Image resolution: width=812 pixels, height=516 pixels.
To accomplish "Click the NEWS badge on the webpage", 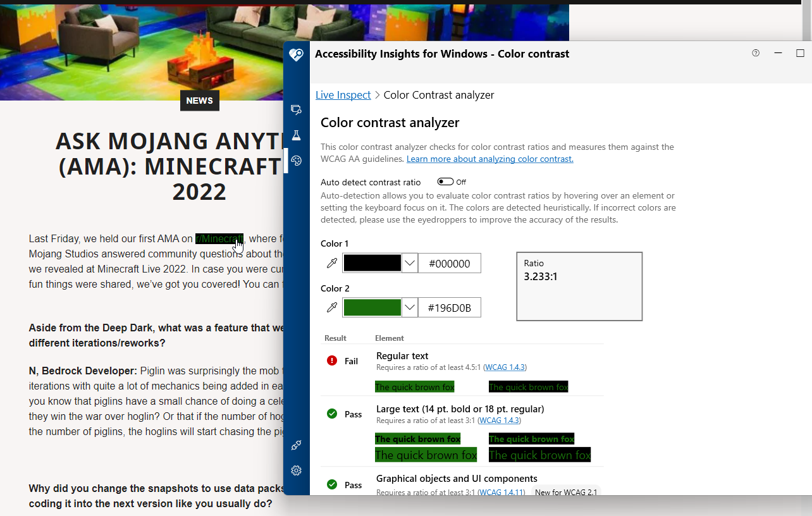I will coord(200,101).
